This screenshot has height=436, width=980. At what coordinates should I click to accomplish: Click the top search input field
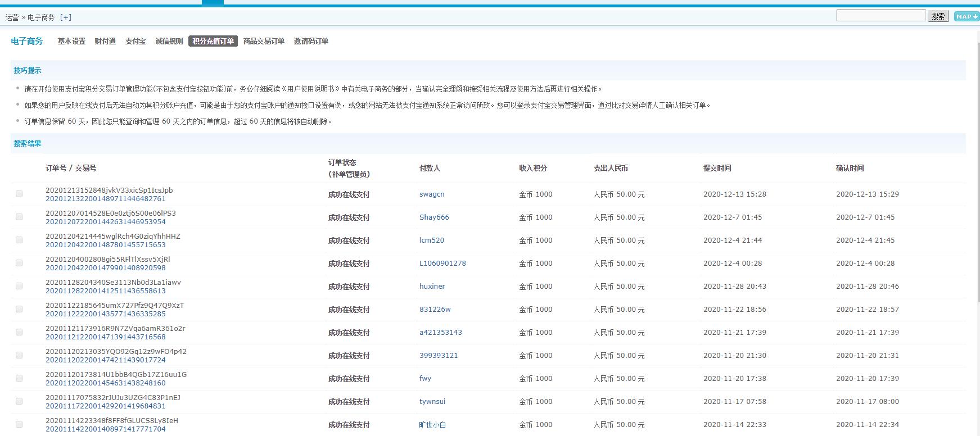coord(880,16)
